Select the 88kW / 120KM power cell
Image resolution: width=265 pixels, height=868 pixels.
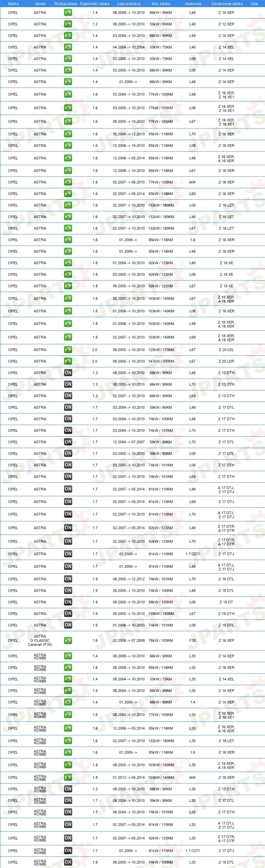point(161,602)
